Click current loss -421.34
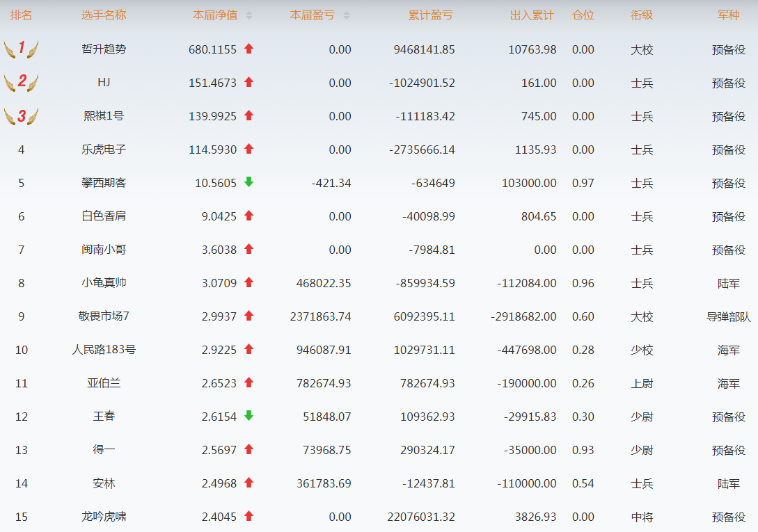 (x=331, y=183)
